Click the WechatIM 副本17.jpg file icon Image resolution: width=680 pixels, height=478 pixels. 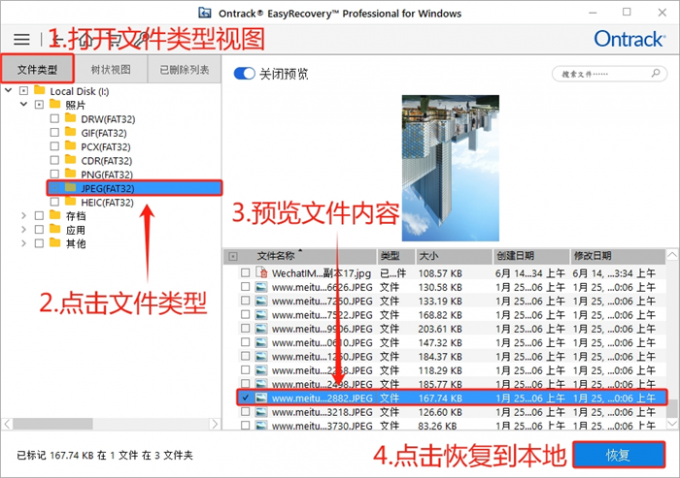[x=261, y=272]
